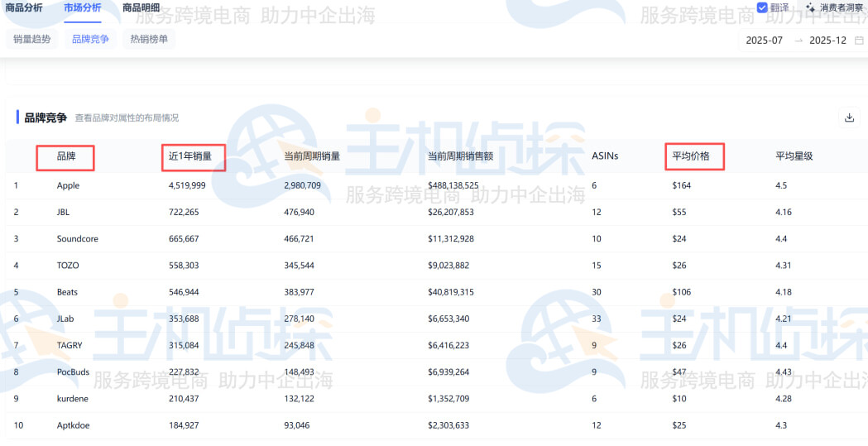Image resolution: width=868 pixels, height=446 pixels.
Task: Click Soundcore's yearly sales 665,667
Action: [x=184, y=239]
